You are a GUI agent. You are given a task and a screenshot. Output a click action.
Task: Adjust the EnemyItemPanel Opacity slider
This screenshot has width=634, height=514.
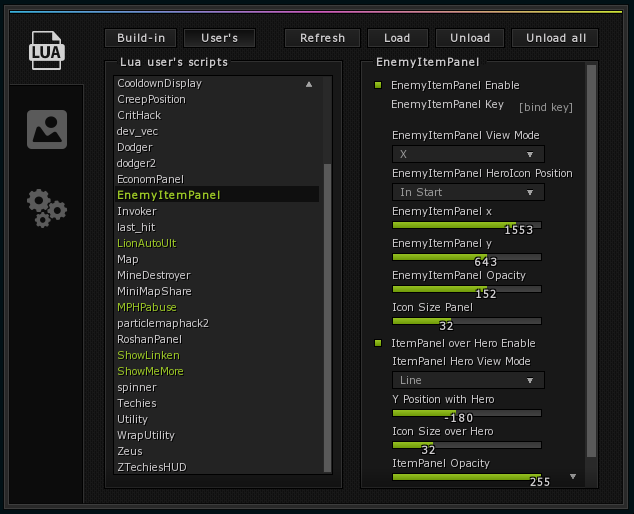[x=467, y=289]
